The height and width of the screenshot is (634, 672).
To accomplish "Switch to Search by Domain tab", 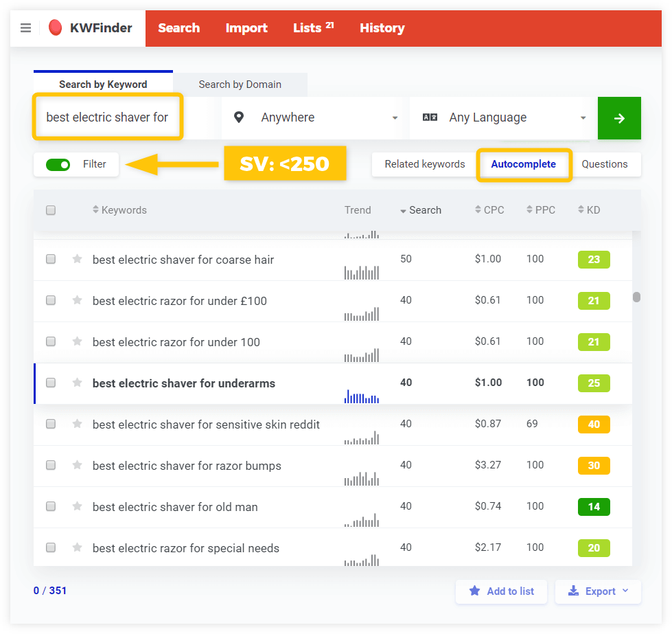I will click(240, 84).
